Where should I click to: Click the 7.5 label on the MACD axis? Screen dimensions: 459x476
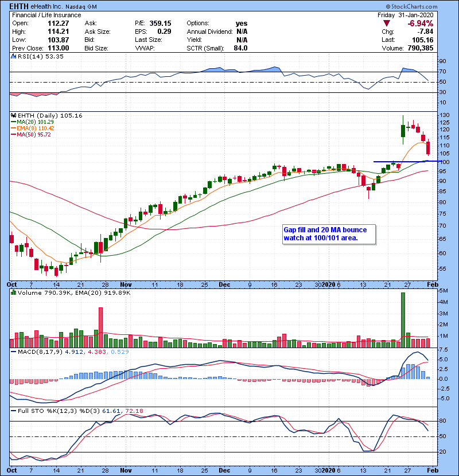point(444,350)
